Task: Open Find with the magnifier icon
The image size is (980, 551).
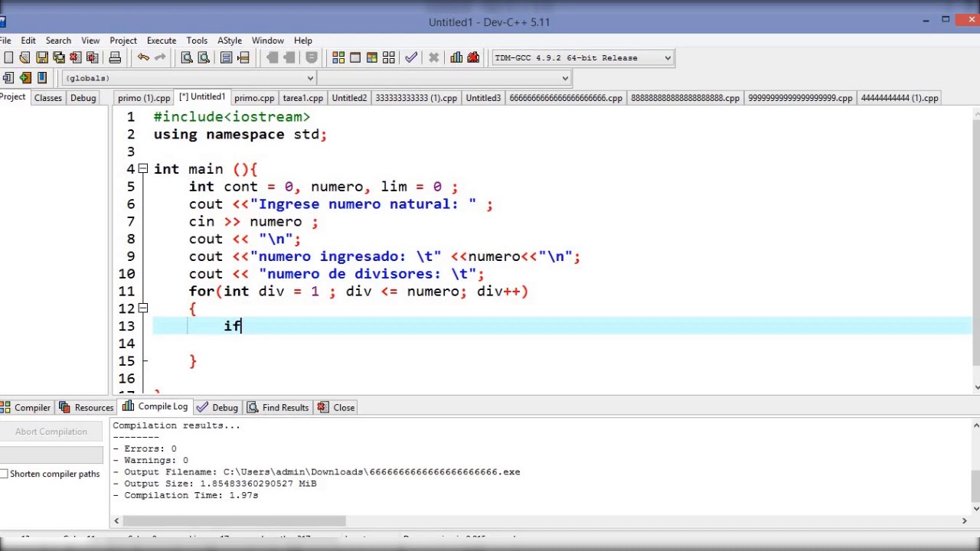Action: click(x=187, y=57)
